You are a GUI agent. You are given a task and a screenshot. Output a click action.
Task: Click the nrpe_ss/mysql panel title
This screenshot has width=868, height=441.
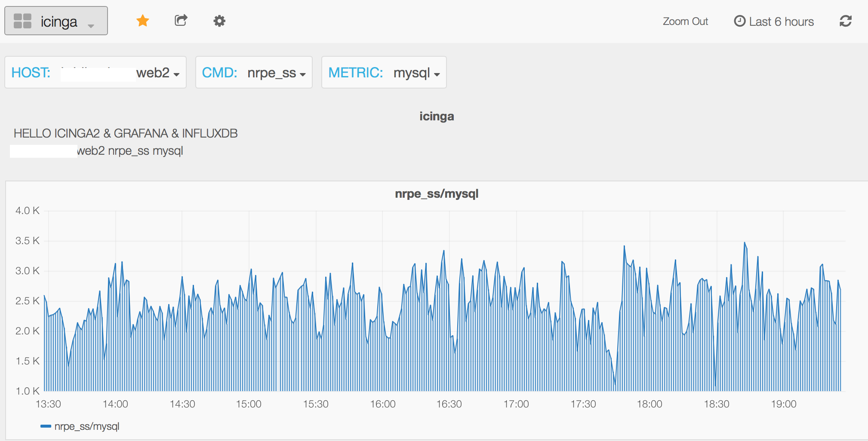click(437, 194)
